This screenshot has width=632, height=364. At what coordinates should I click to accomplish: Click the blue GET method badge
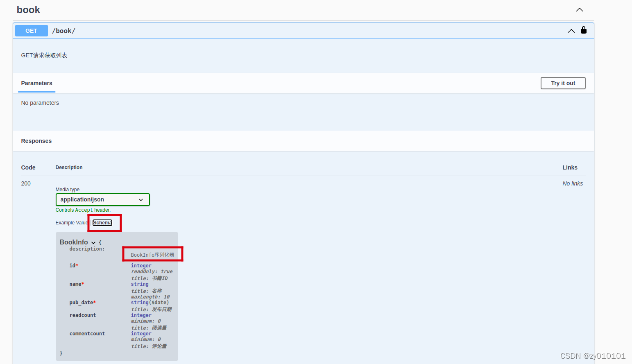tap(31, 30)
